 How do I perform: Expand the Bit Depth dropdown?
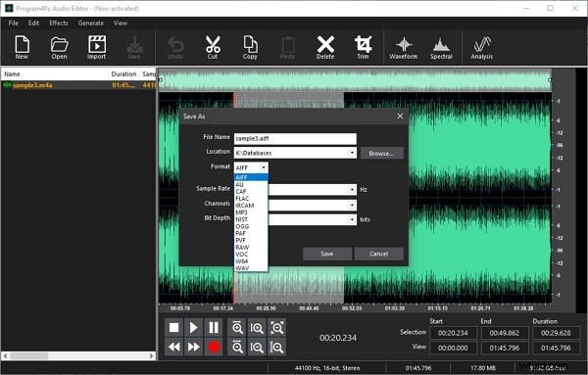pyautogui.click(x=352, y=219)
